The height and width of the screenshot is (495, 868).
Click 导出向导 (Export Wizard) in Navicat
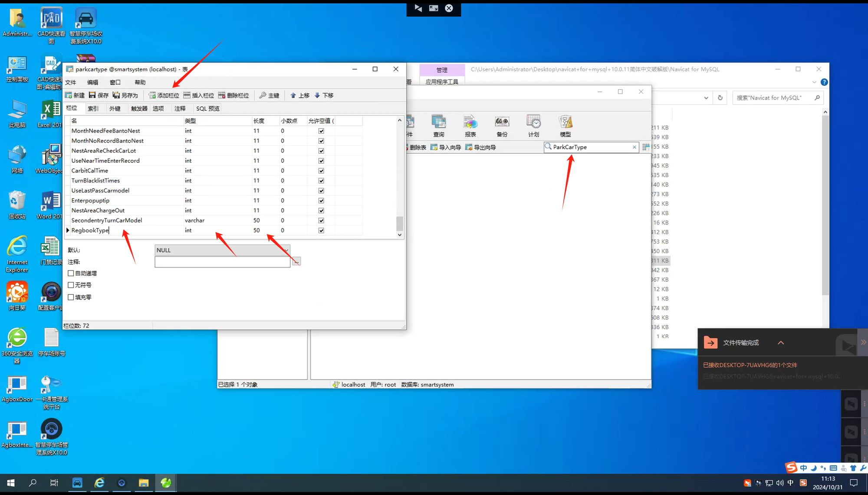tap(480, 147)
